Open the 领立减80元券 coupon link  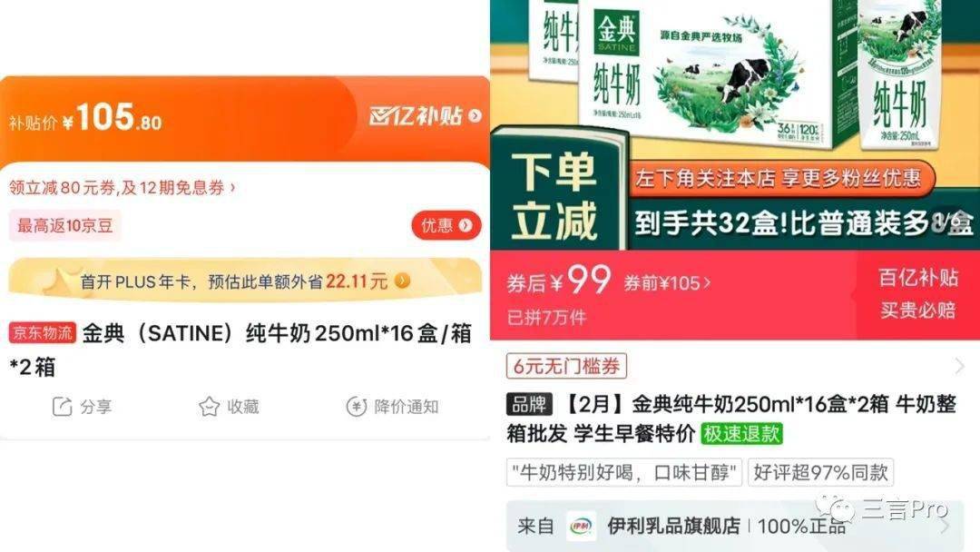click(122, 188)
